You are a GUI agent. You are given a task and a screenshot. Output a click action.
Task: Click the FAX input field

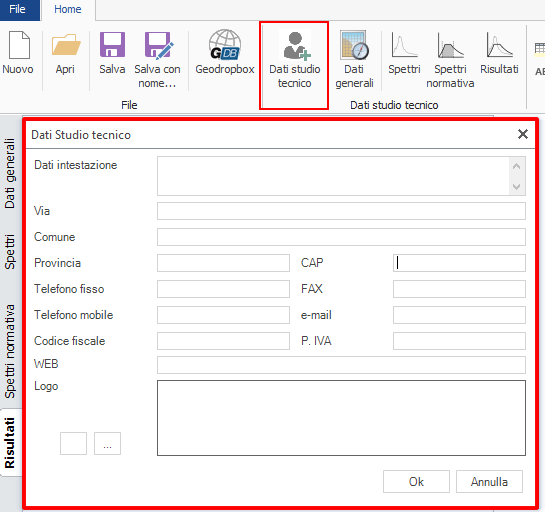pos(459,289)
